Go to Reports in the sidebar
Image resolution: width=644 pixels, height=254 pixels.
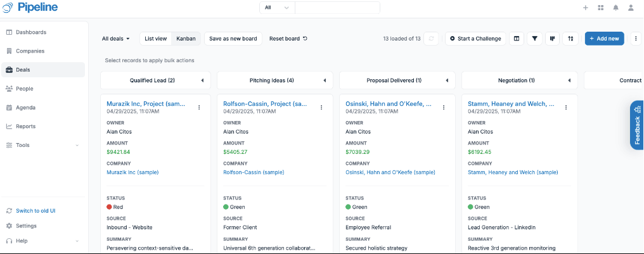[26, 126]
